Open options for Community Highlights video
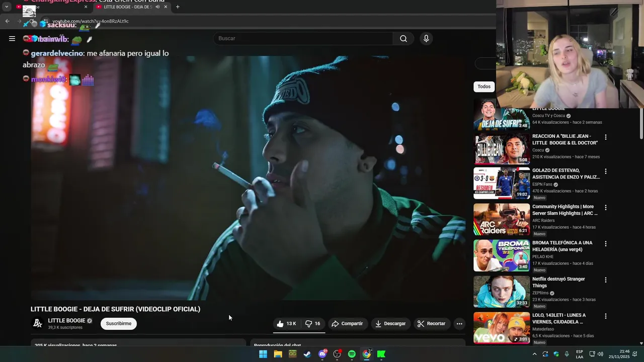This screenshot has height=362, width=644. 606,208
